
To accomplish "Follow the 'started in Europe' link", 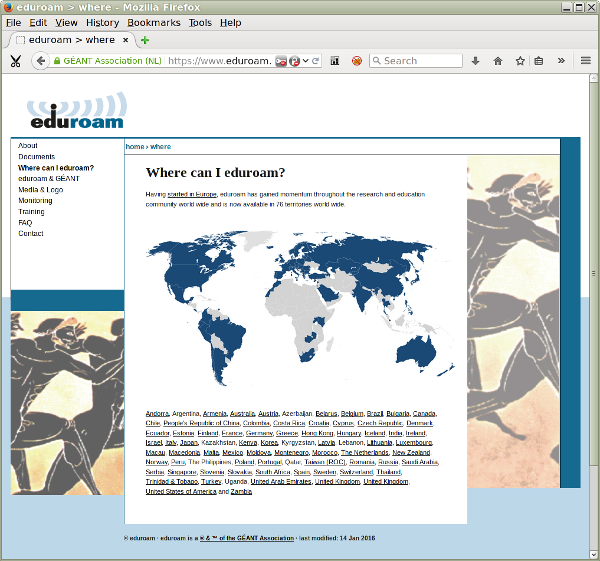I will [x=192, y=194].
